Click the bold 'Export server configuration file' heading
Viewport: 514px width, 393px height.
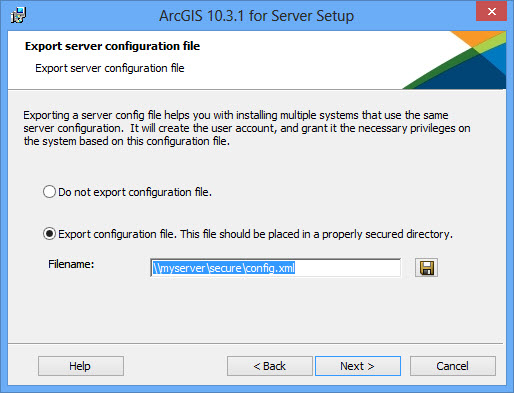pos(112,46)
